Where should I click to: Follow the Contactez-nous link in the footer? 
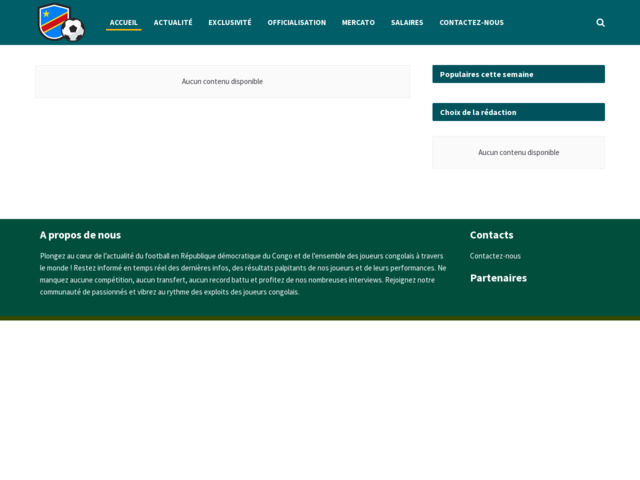(495, 256)
